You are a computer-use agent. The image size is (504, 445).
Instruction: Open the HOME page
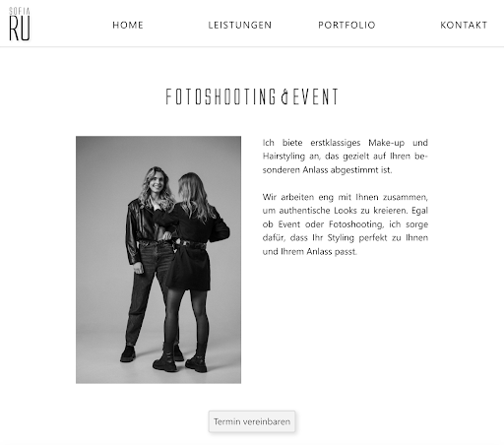point(128,25)
